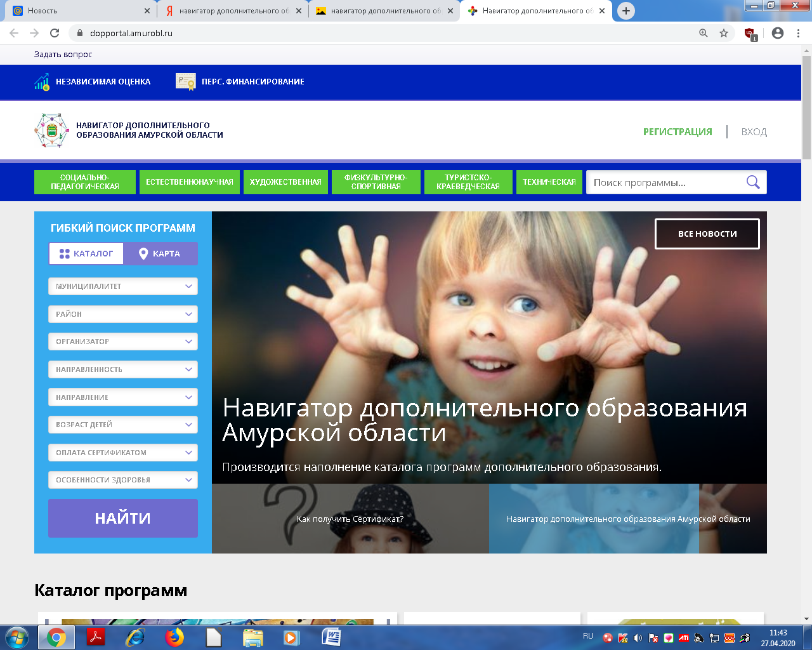The image size is (812, 650).
Task: Click the independent assessment chart icon
Action: click(42, 81)
